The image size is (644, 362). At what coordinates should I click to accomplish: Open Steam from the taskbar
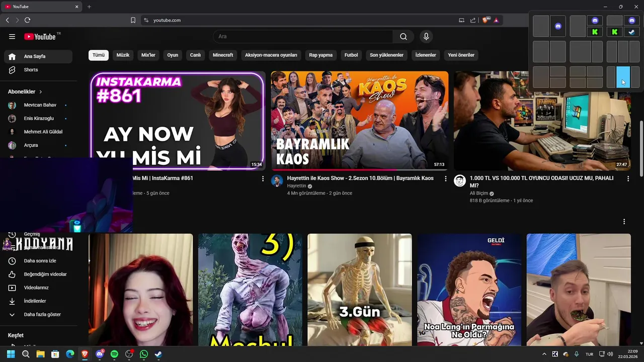click(158, 354)
